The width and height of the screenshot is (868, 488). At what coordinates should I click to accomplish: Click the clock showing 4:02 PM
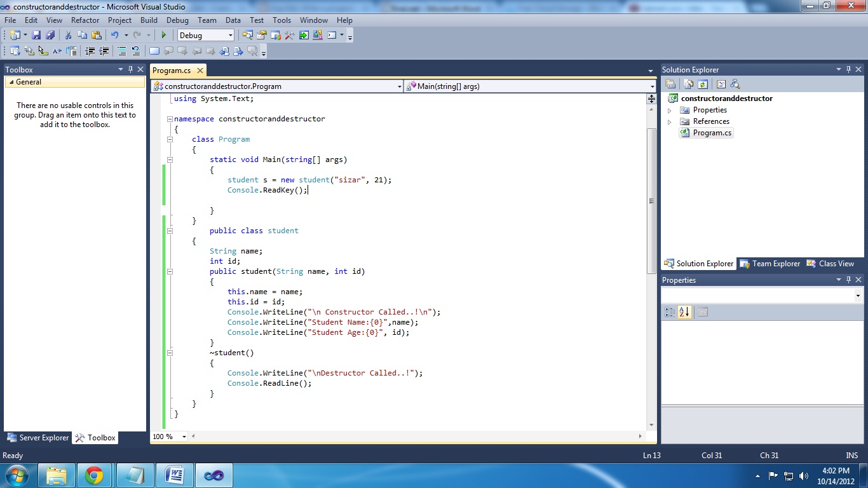coord(836,471)
